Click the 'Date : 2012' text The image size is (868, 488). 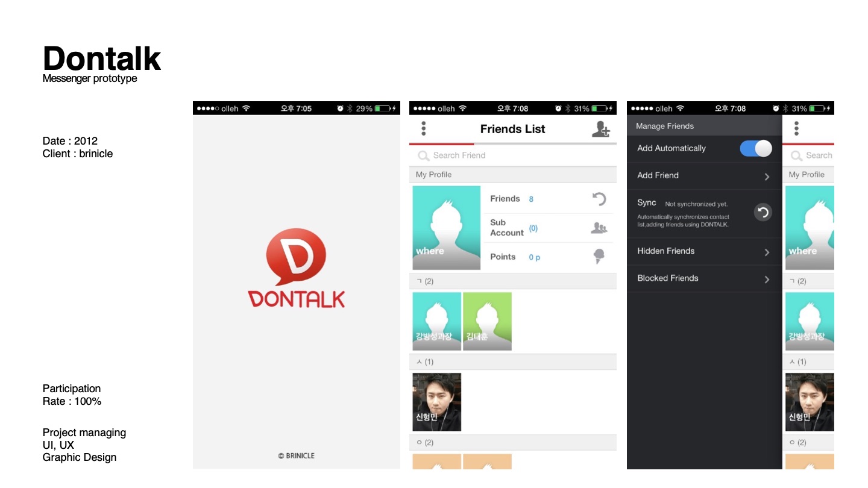click(70, 141)
